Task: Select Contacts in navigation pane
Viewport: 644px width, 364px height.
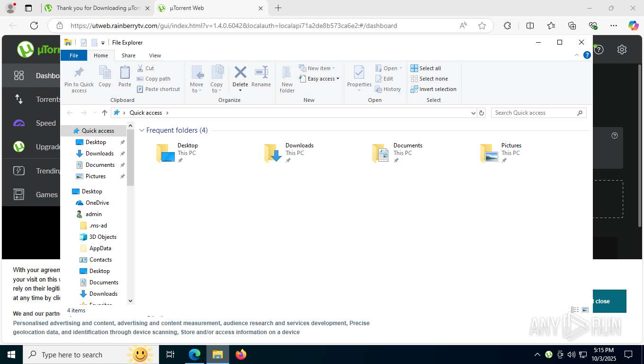Action: coord(96,260)
